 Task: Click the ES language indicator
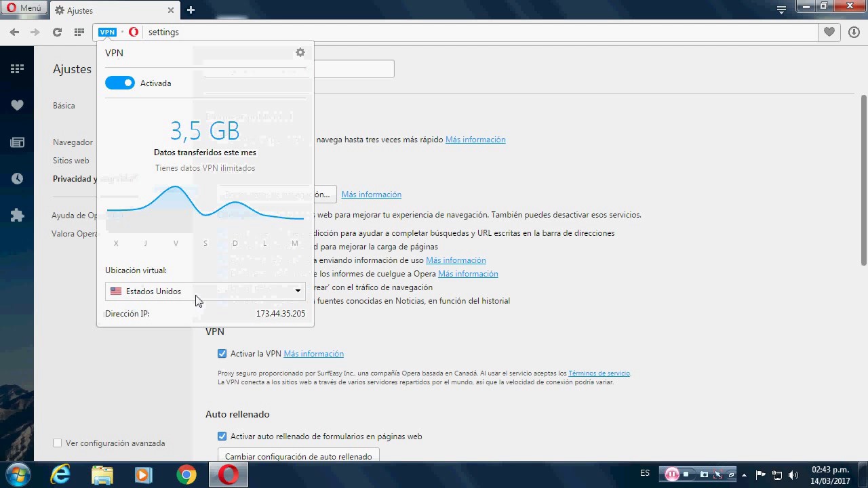tap(645, 473)
